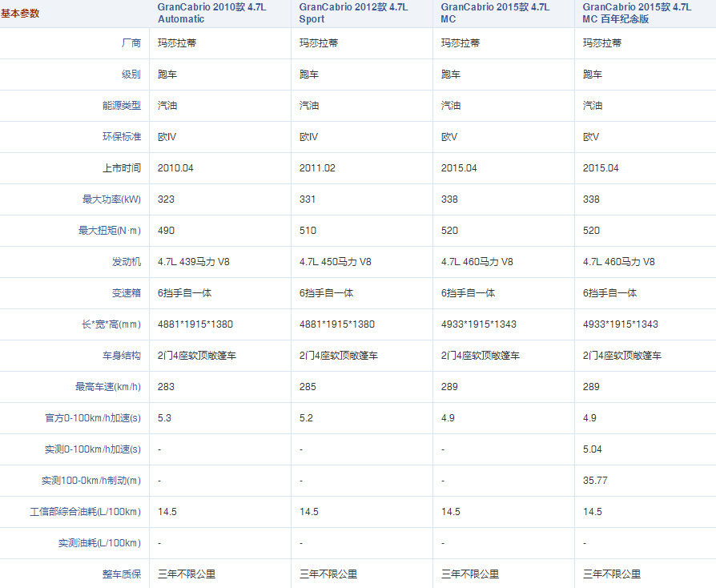Image resolution: width=716 pixels, height=588 pixels.
Task: Click the 上市时间 row label
Action: coord(122,168)
